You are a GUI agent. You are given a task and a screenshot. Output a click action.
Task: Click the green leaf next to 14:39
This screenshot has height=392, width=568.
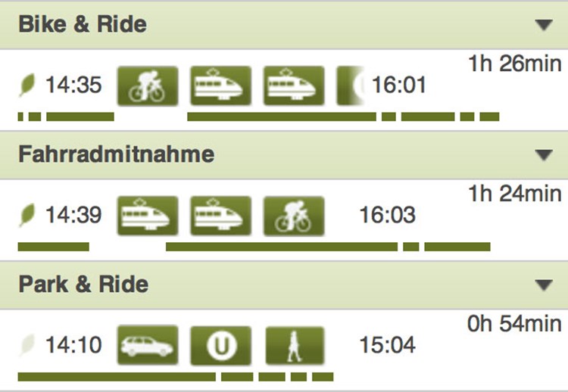27,215
